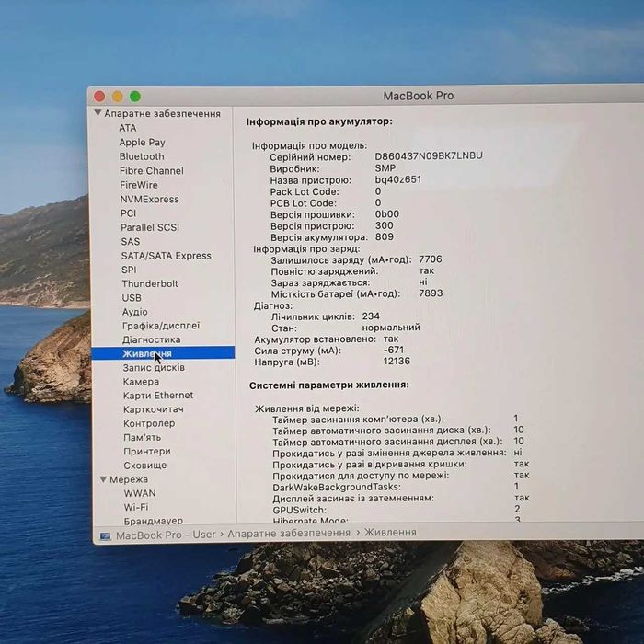Image resolution: width=644 pixels, height=644 pixels.
Task: Click the Мережа tree header
Action: (129, 479)
